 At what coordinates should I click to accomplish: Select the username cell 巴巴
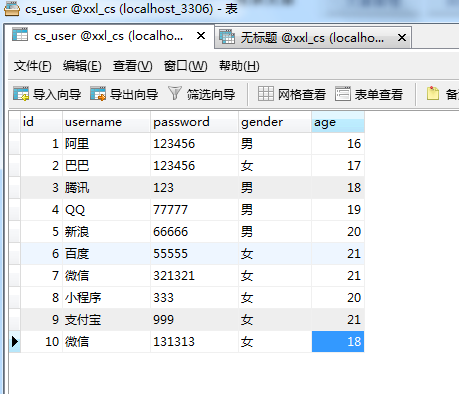[x=106, y=166]
